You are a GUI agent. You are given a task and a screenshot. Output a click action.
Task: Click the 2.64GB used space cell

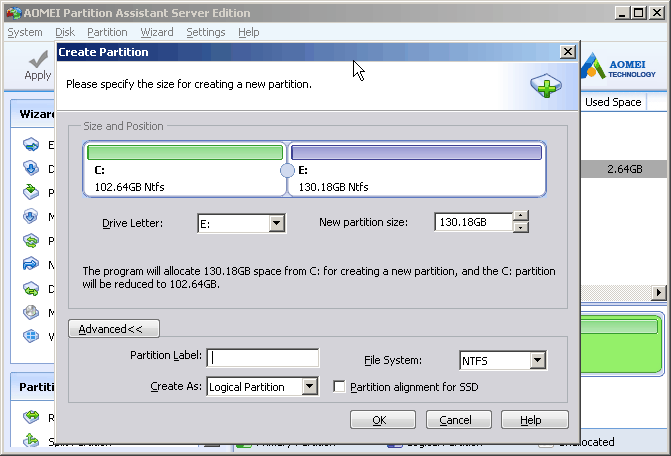[x=624, y=169]
